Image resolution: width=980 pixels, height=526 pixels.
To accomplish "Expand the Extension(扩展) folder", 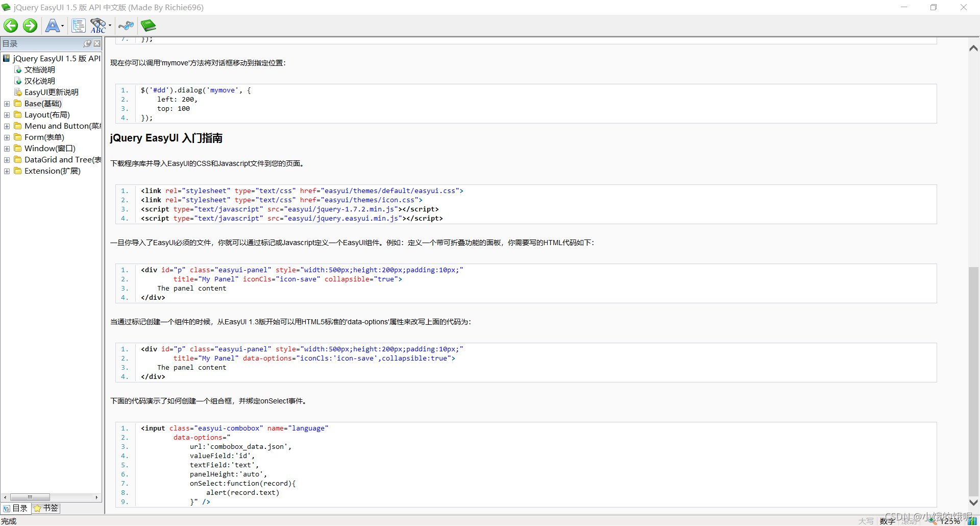I will 7,171.
